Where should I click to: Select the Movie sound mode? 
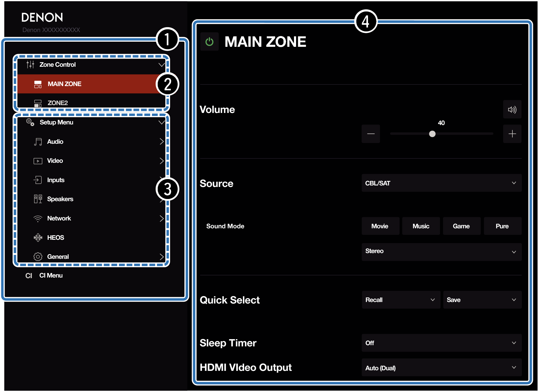tap(380, 226)
